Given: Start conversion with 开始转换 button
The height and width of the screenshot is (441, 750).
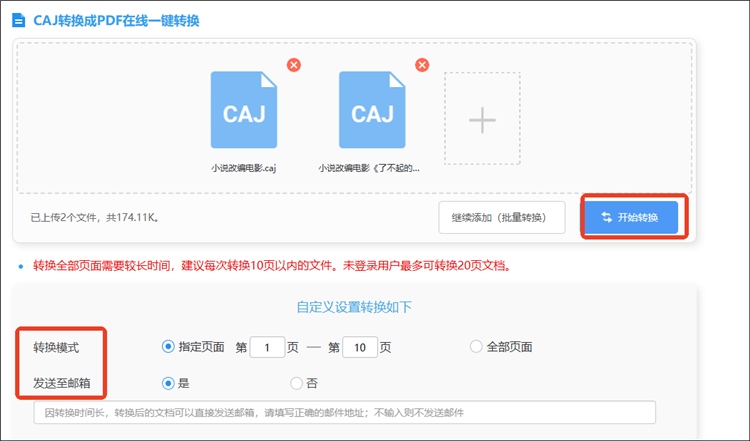Looking at the screenshot, I should click(631, 217).
